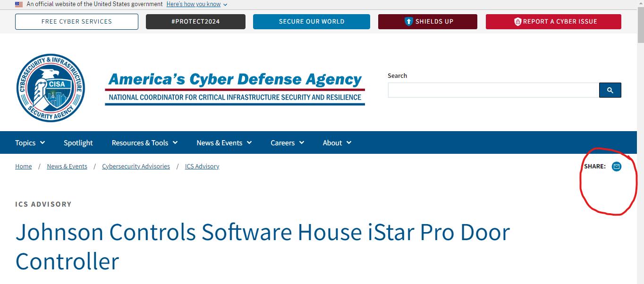Click the FREE CYBER SERVICES button
The height and width of the screenshot is (284, 644).
tap(76, 21)
